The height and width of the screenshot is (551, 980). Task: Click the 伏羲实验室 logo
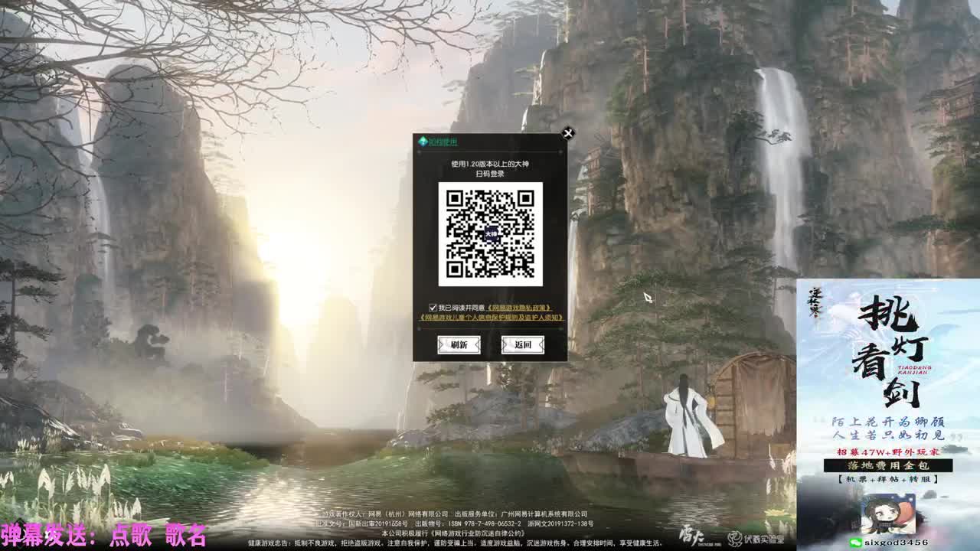[756, 539]
